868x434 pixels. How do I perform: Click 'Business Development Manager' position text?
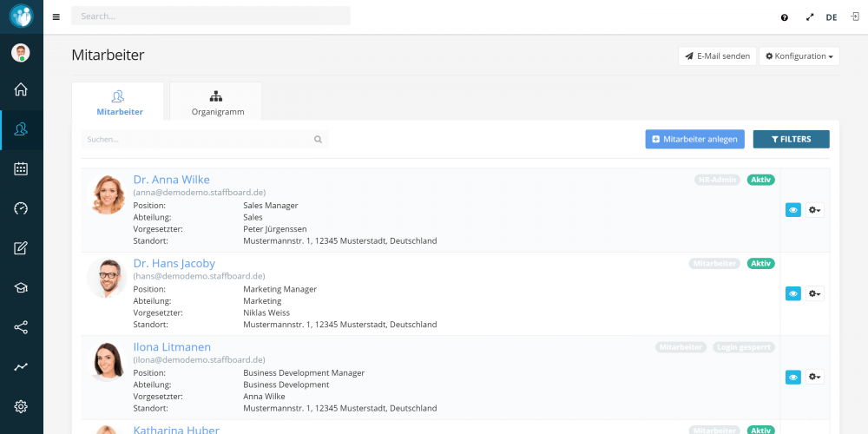[x=304, y=372]
